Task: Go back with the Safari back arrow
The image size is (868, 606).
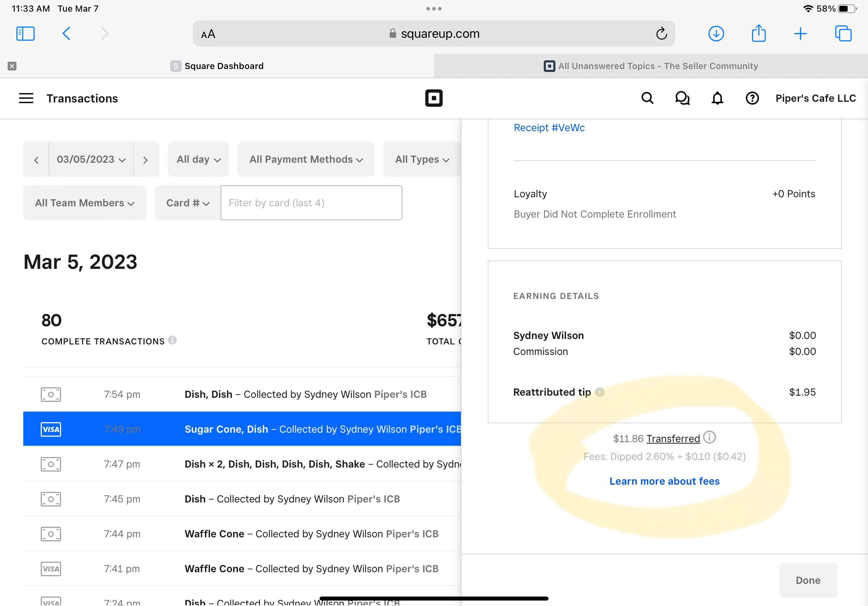Action: [x=66, y=34]
